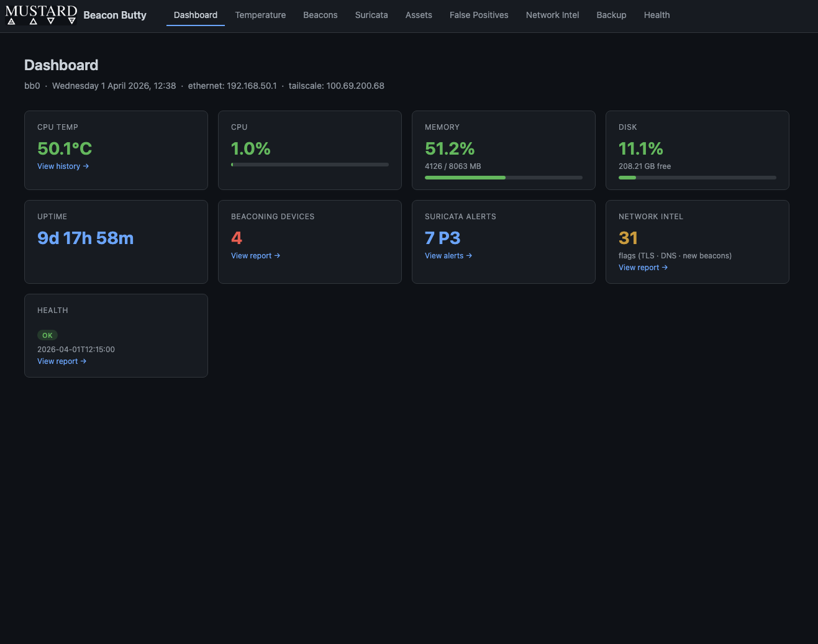Click the Disk usage progress bar

[x=697, y=178]
